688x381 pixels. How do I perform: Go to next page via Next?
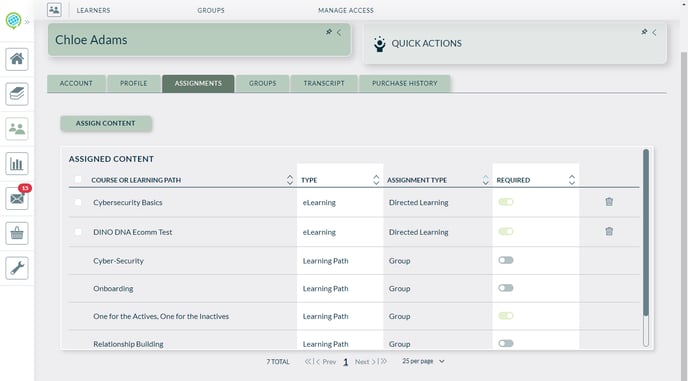coord(365,362)
